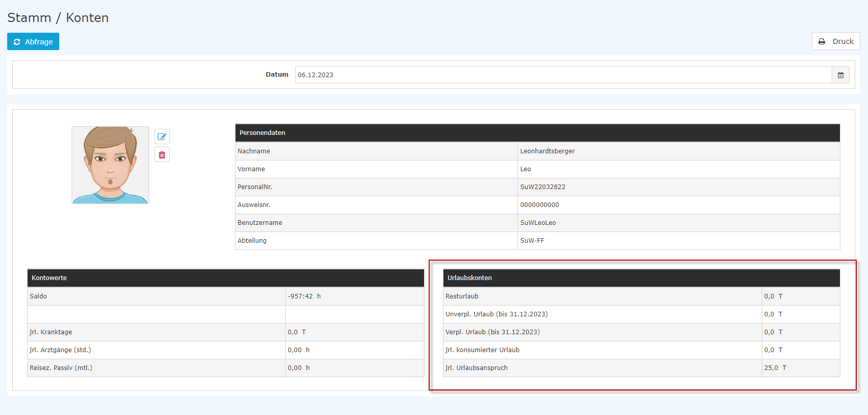Open the calendar date picker icon
The image size is (868, 415).
coord(840,75)
